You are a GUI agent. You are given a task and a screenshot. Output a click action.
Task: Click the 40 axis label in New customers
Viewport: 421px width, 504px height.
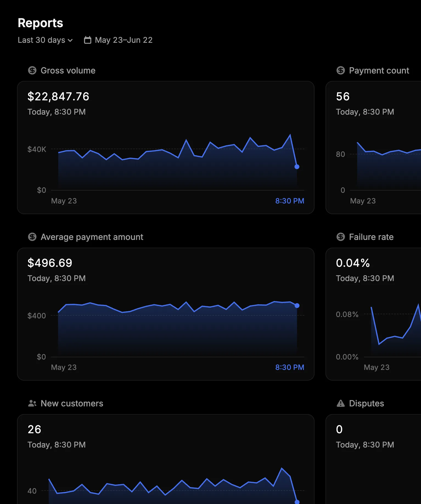(32, 491)
